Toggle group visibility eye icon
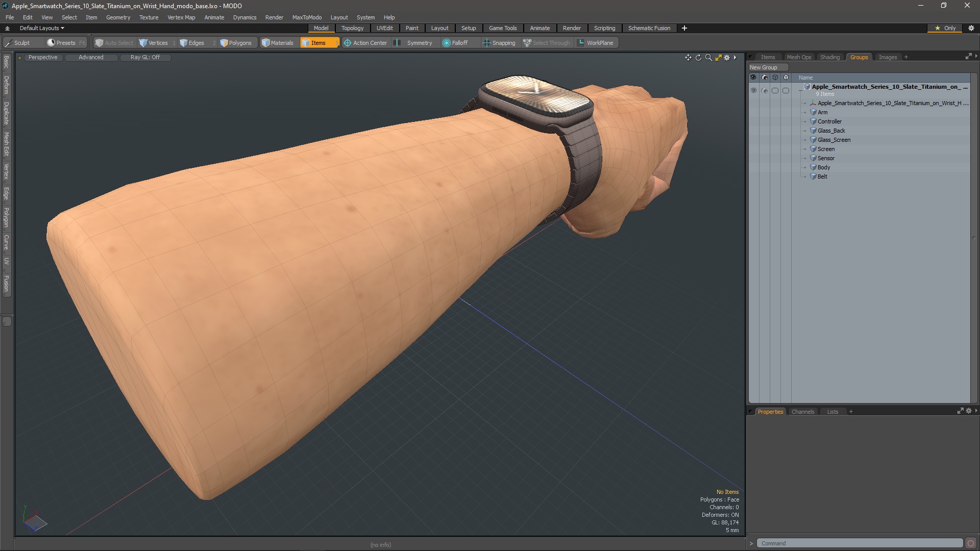980x551 pixels. pyautogui.click(x=753, y=91)
